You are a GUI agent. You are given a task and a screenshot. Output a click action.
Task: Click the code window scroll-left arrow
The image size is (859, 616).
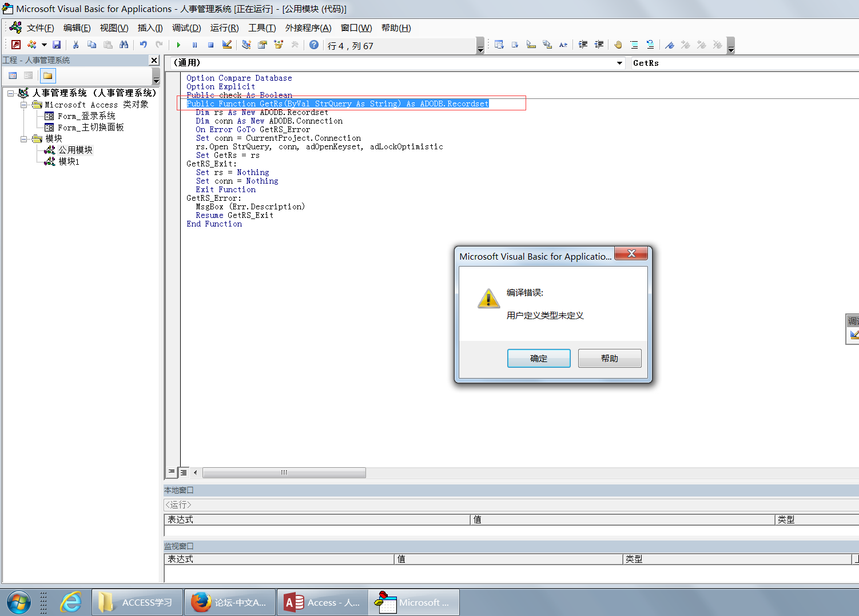coord(195,472)
